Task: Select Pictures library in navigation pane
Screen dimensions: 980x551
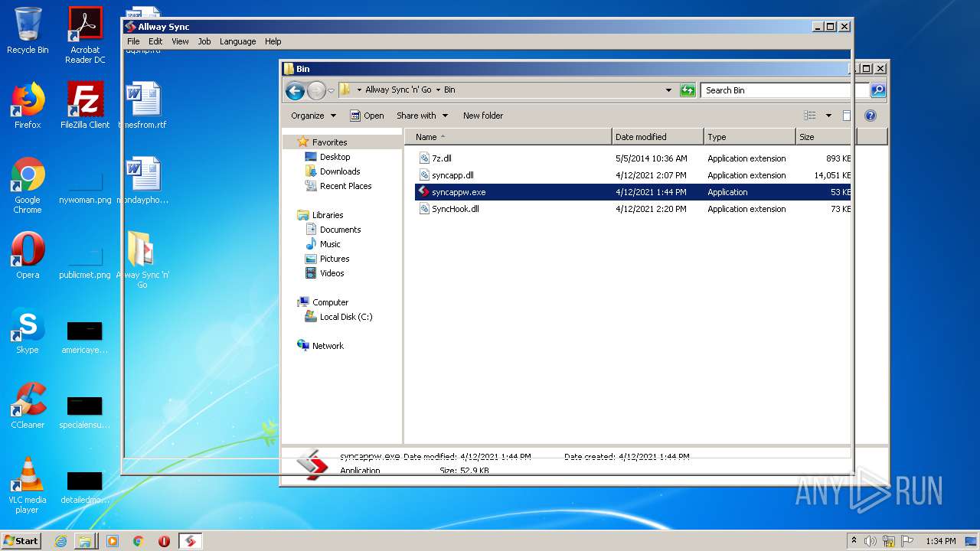Action: pyautogui.click(x=327, y=259)
